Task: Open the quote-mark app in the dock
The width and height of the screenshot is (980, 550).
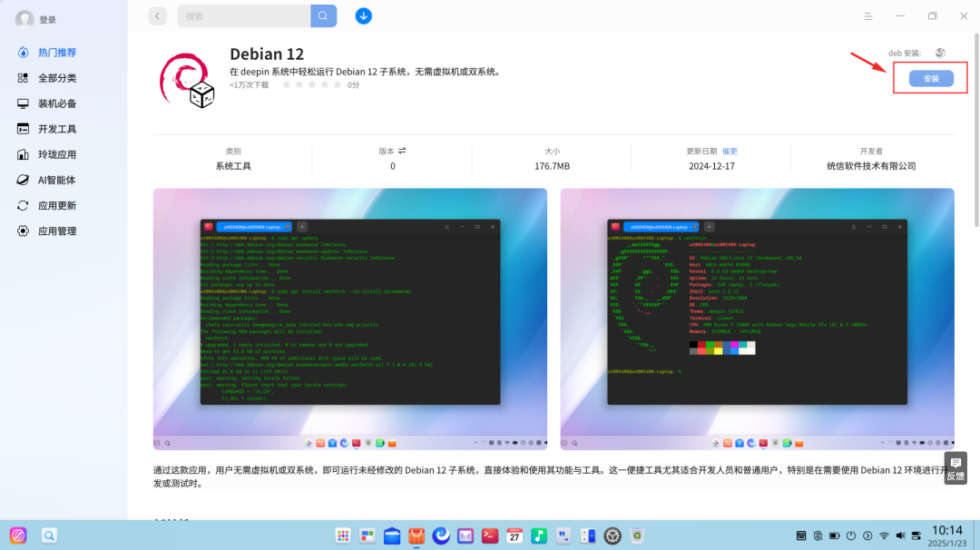Action: click(563, 535)
